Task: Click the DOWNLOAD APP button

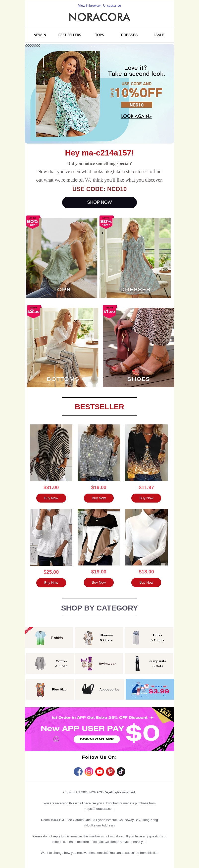Action: 97,739
